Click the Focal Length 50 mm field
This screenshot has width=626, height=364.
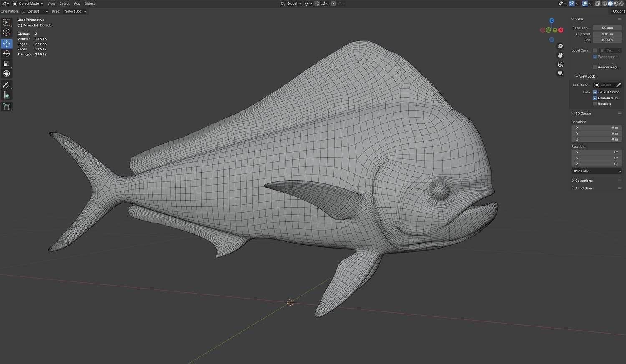(x=607, y=28)
